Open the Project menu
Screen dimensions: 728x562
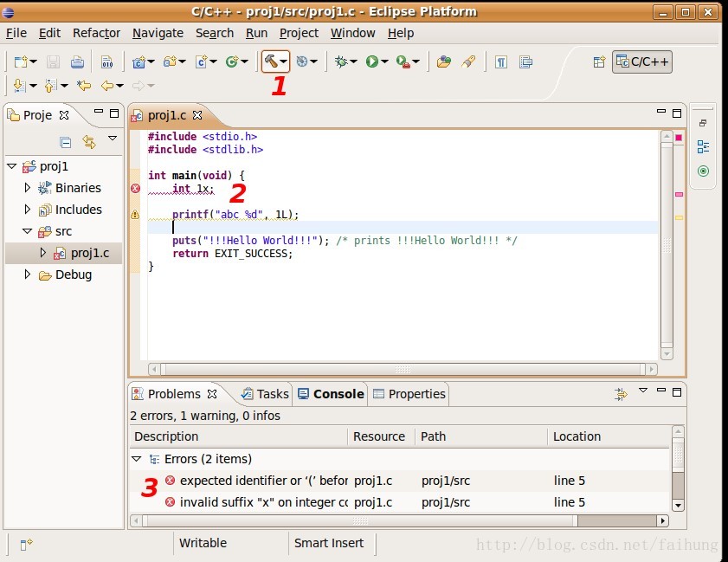(x=299, y=33)
